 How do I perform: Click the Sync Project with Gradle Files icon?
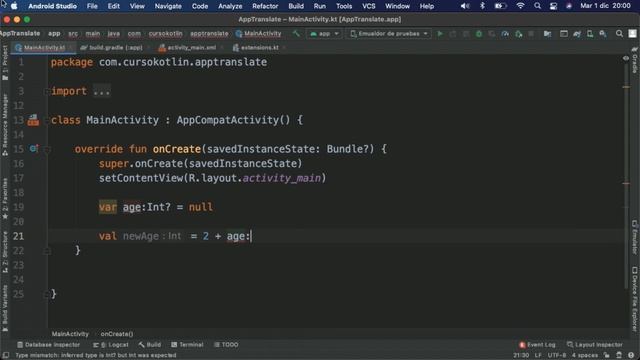coord(577,34)
